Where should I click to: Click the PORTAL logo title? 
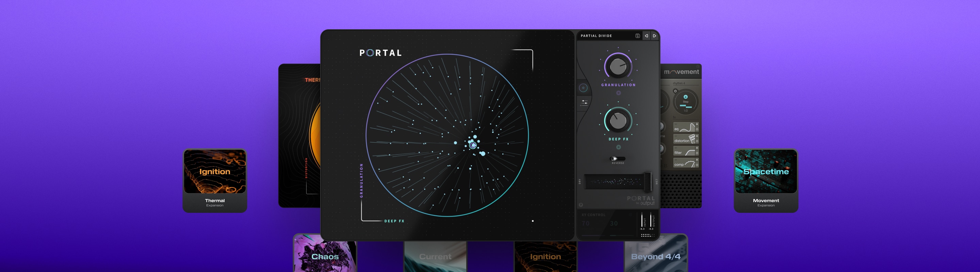point(380,53)
